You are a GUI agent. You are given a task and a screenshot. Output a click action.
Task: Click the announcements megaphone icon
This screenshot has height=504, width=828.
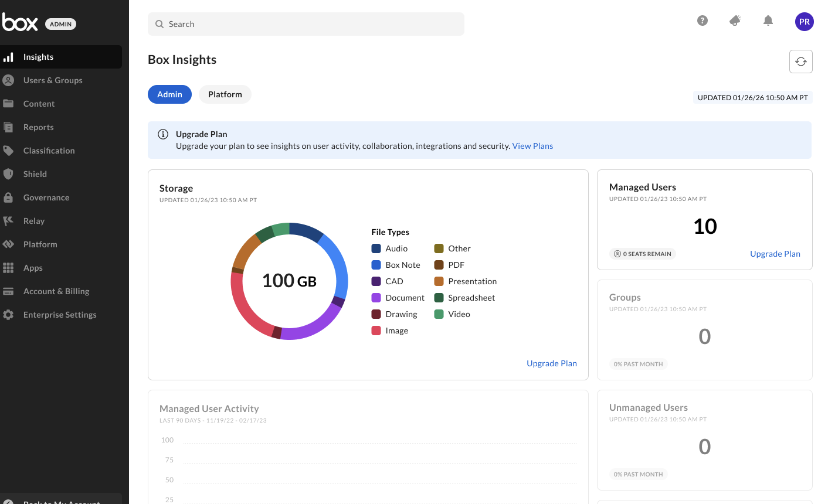(735, 21)
